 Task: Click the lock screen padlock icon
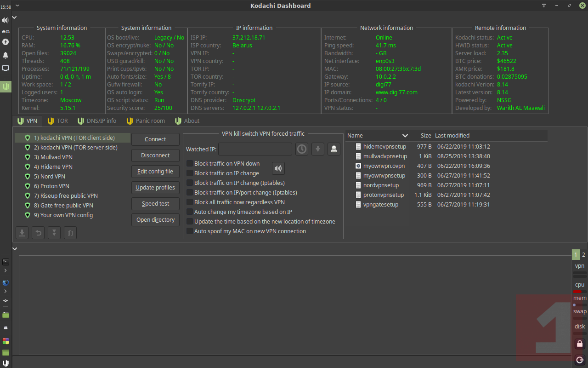coord(580,344)
